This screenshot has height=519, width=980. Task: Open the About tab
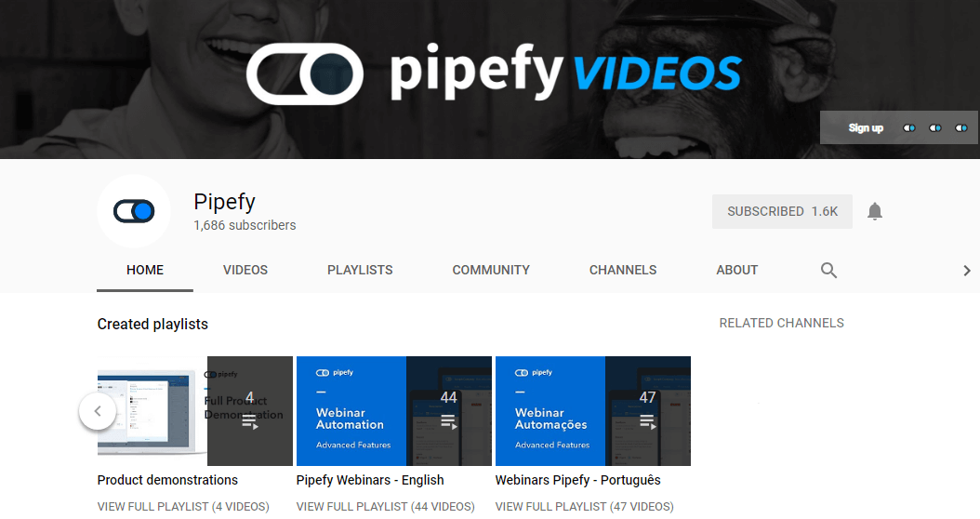737,270
